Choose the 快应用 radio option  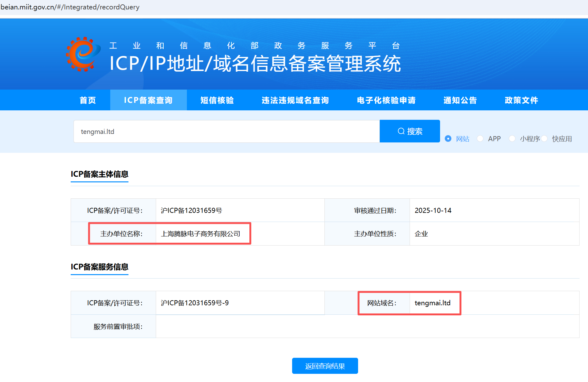tap(544, 139)
